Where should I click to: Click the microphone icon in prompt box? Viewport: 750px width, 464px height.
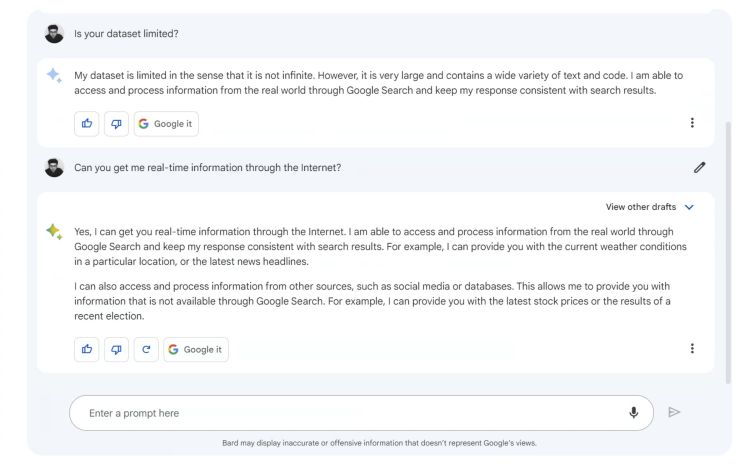click(634, 412)
